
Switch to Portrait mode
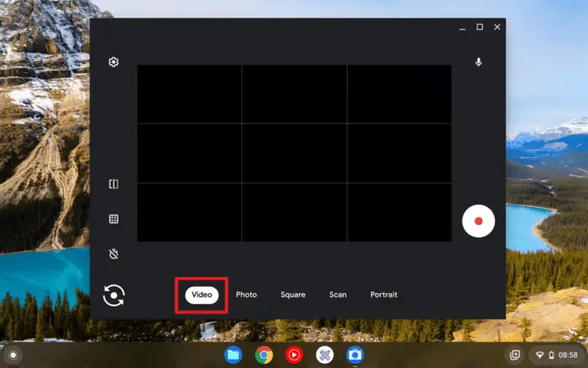(x=384, y=295)
